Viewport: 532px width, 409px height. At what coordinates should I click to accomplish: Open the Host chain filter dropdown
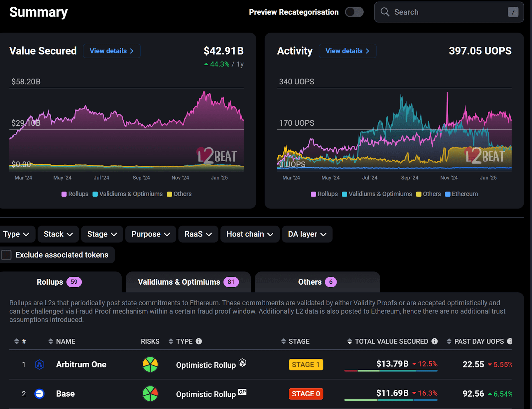pyautogui.click(x=250, y=234)
